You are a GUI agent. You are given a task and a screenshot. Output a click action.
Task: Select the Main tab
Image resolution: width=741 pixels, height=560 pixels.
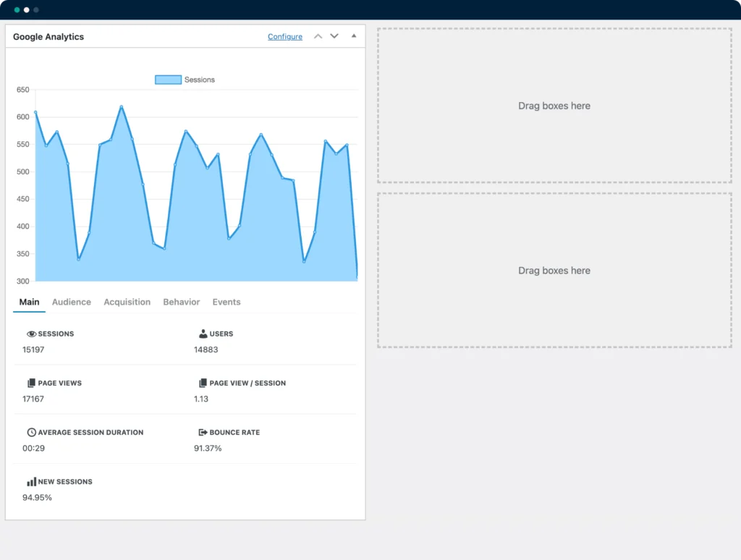coord(30,302)
